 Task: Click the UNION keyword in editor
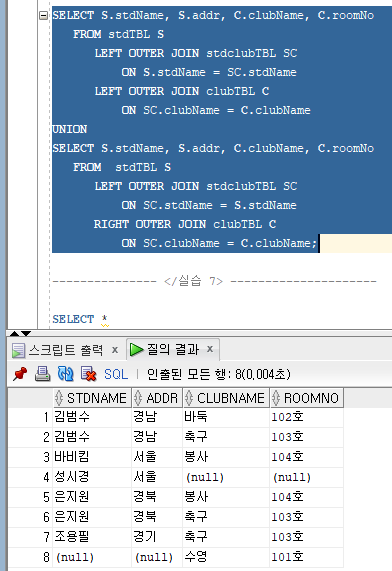70,129
